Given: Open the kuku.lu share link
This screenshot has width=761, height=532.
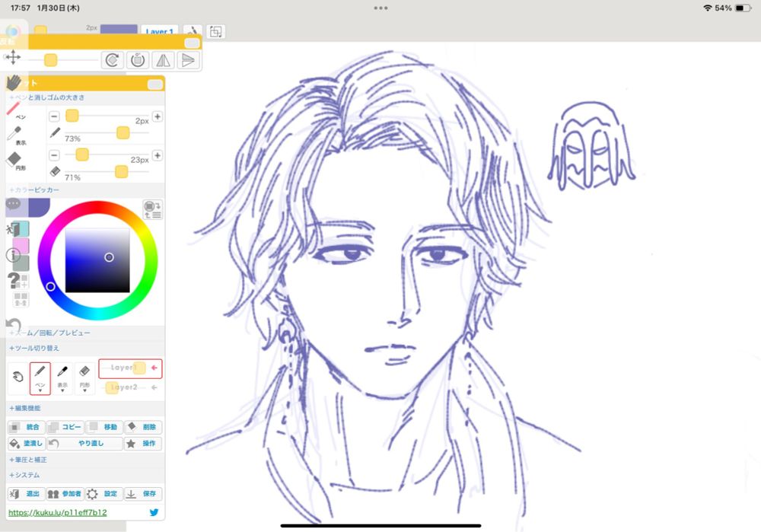Looking at the screenshot, I should tap(57, 512).
